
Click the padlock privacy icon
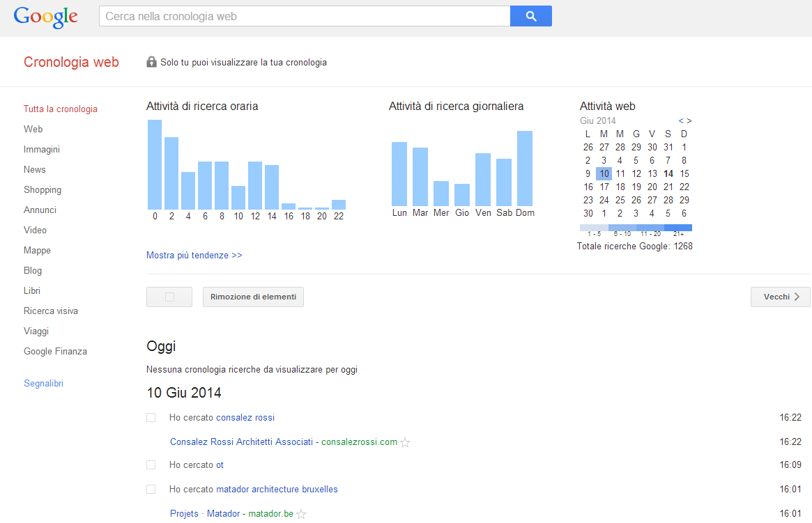click(x=151, y=61)
